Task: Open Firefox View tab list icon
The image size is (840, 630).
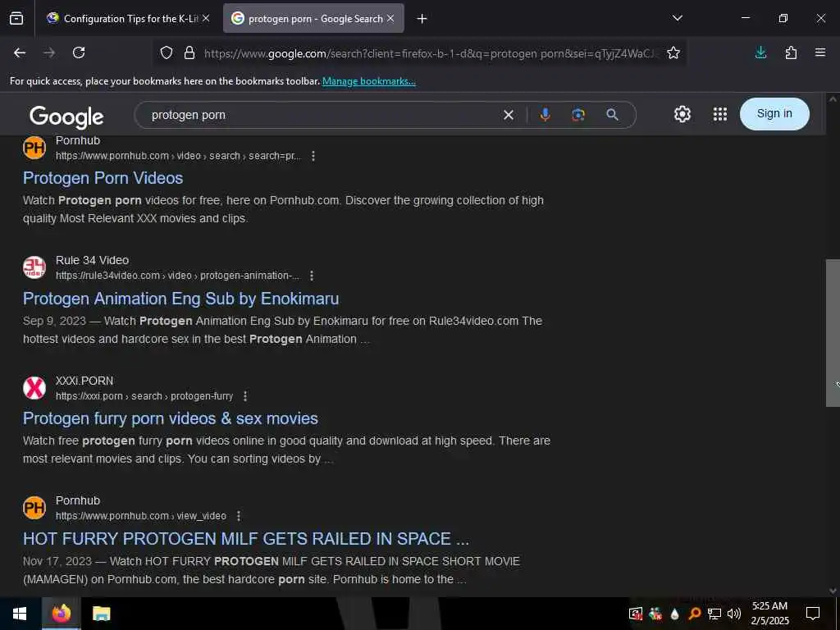Action: (x=16, y=19)
